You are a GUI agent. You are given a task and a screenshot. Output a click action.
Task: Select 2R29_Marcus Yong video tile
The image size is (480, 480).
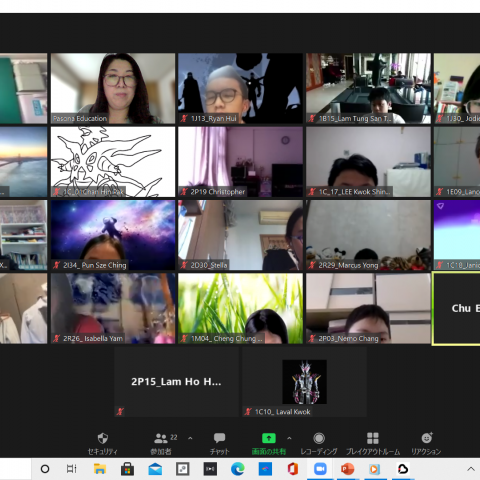point(368,235)
